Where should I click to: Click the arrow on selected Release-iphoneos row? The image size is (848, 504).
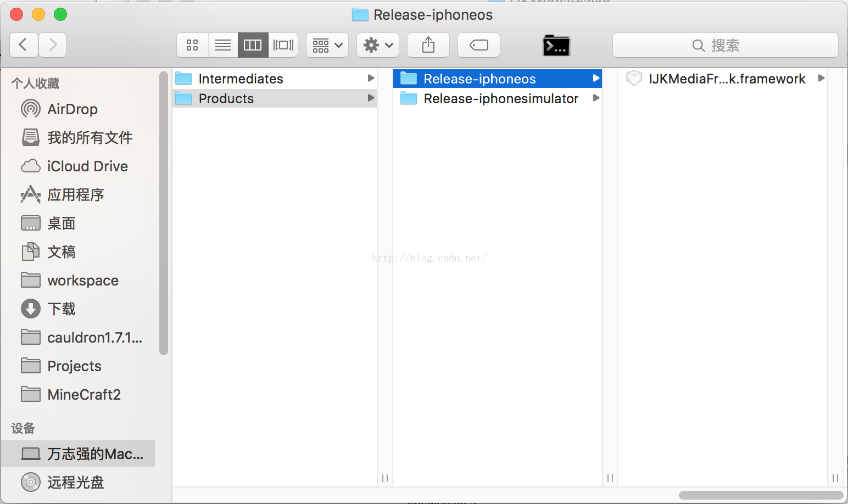pyautogui.click(x=596, y=79)
